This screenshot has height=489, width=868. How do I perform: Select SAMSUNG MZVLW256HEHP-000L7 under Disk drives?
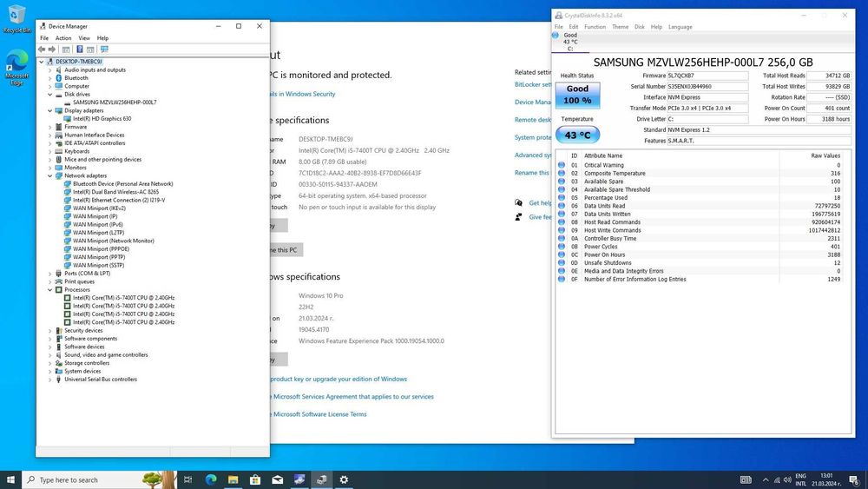pyautogui.click(x=115, y=102)
